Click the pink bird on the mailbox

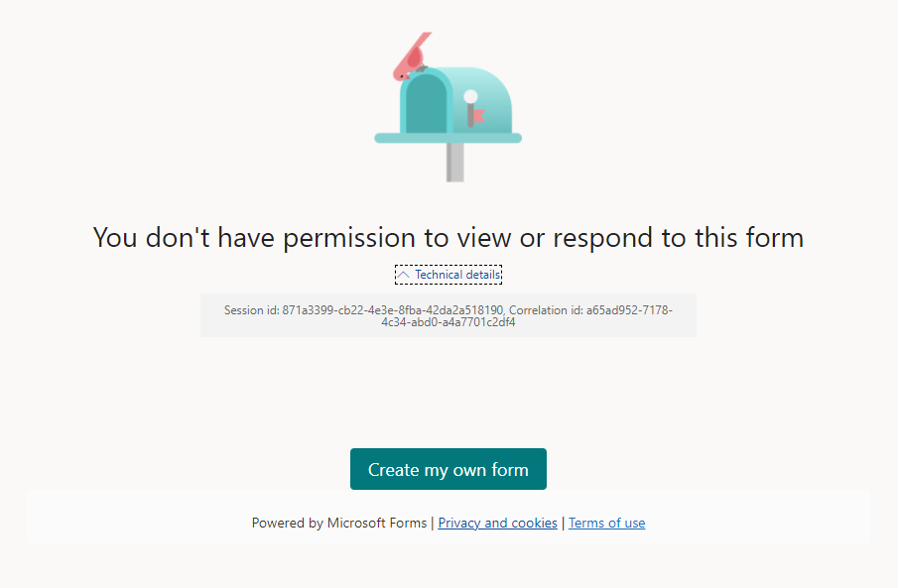412,57
